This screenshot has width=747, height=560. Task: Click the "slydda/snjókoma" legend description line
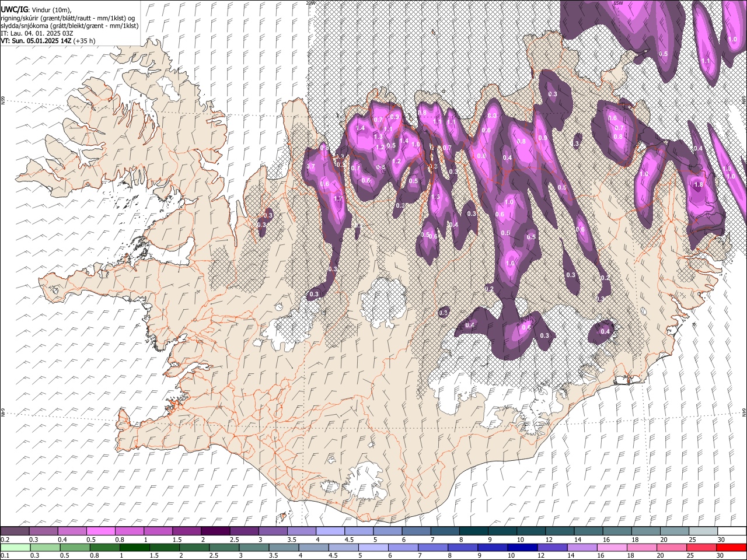click(x=69, y=26)
